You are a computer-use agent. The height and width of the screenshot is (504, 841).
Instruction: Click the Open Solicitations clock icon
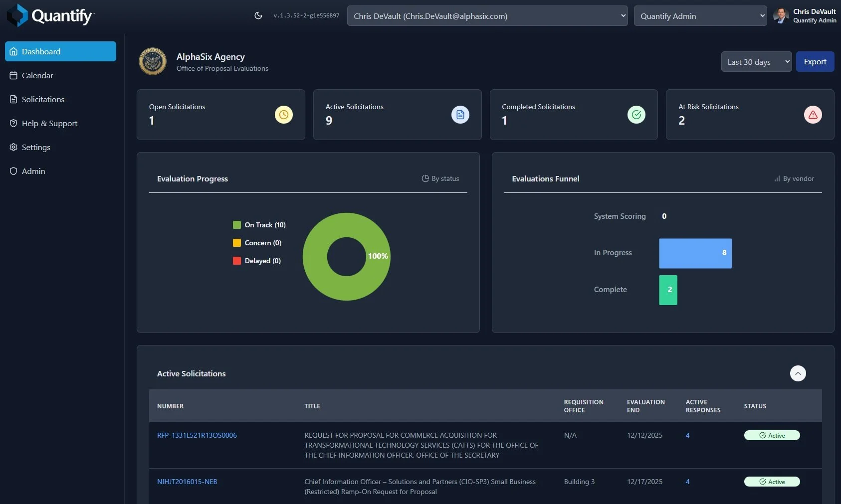[x=284, y=115]
